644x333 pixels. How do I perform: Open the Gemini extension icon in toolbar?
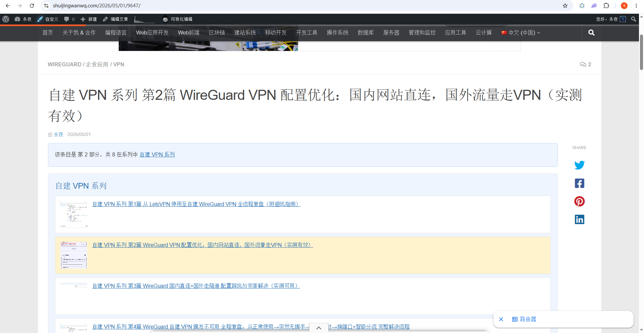pos(582,6)
